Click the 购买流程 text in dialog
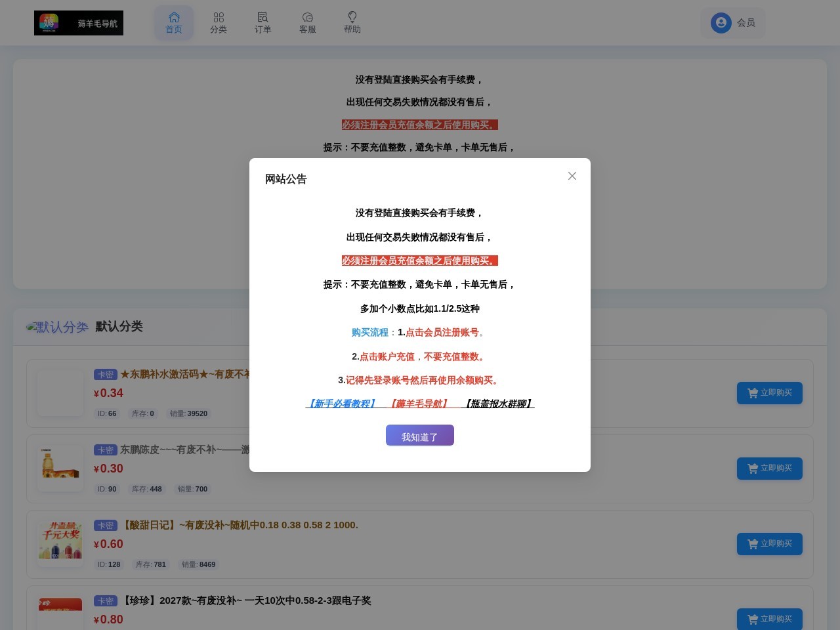Viewport: 840px width, 630px height. pos(370,333)
